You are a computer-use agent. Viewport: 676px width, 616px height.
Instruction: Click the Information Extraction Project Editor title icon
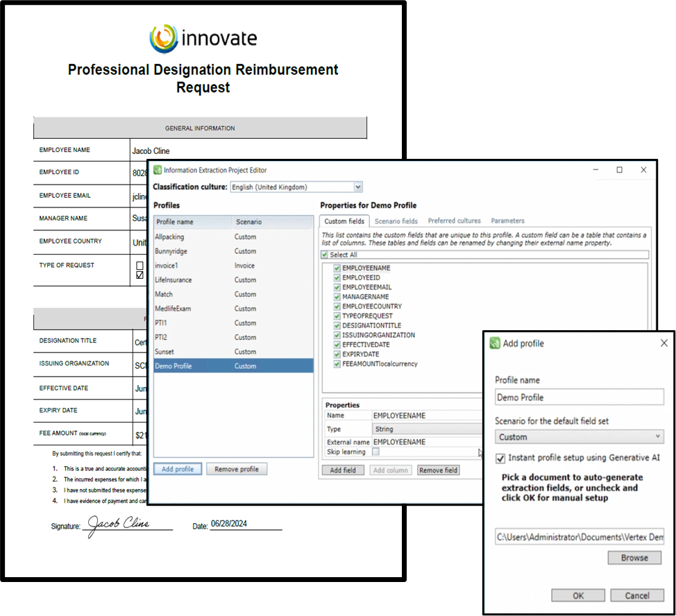[158, 170]
